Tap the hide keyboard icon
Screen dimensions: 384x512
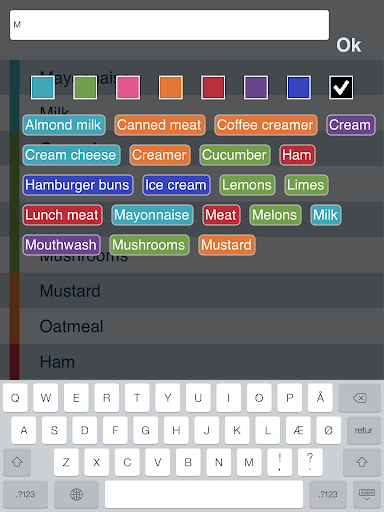point(367,494)
